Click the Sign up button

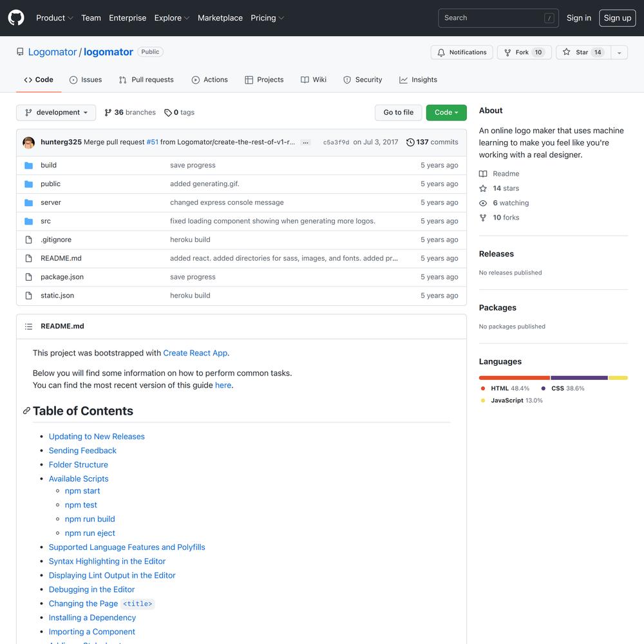click(x=618, y=18)
